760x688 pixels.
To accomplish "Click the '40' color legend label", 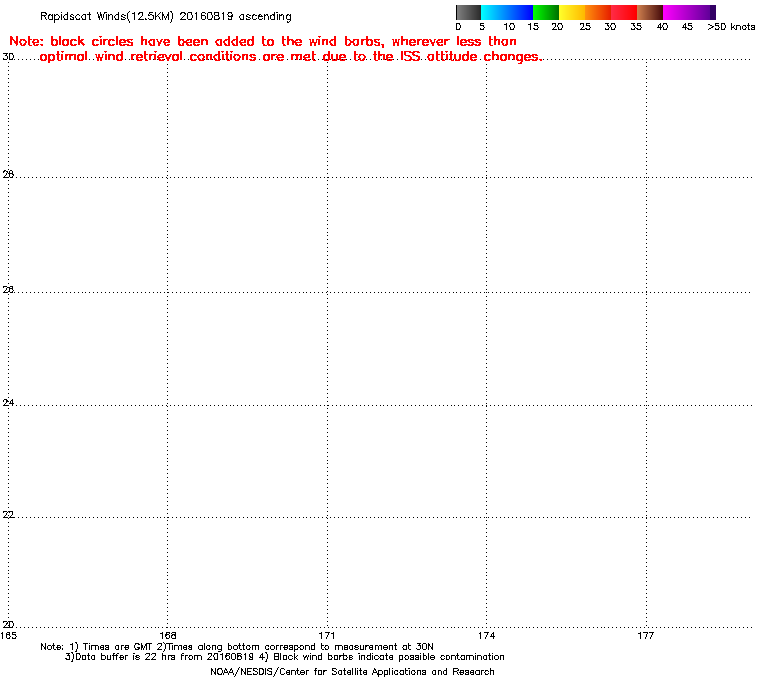I will pos(662,27).
